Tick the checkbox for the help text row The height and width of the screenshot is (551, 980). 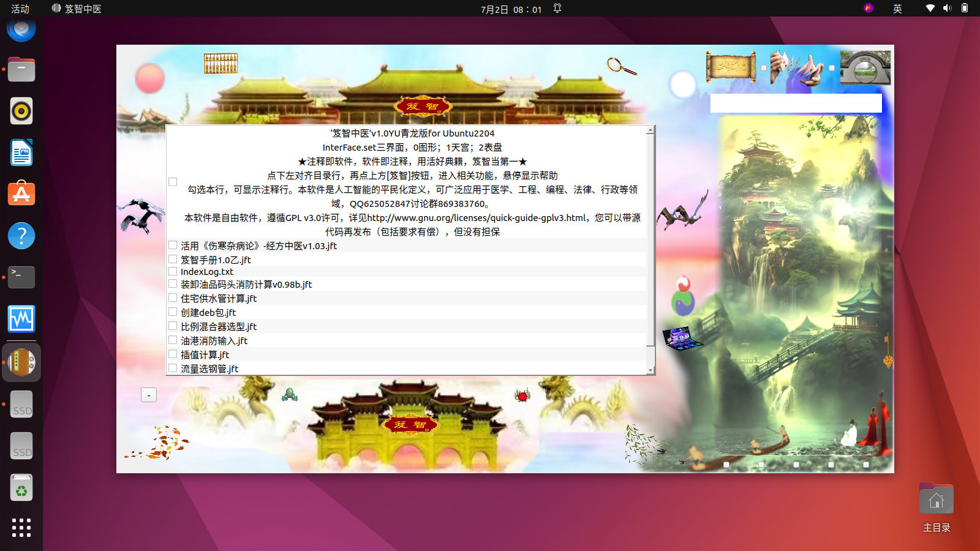173,182
